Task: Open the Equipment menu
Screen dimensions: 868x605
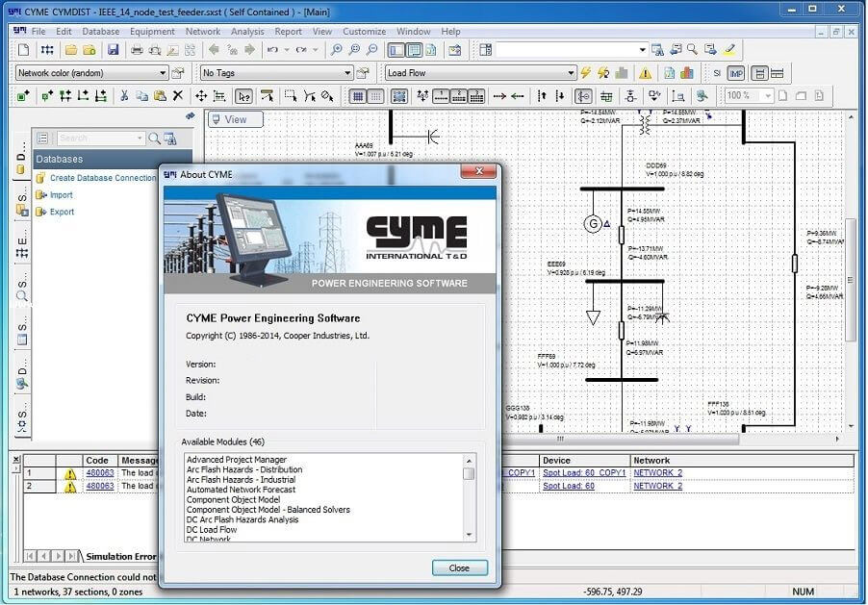Action: pos(150,31)
